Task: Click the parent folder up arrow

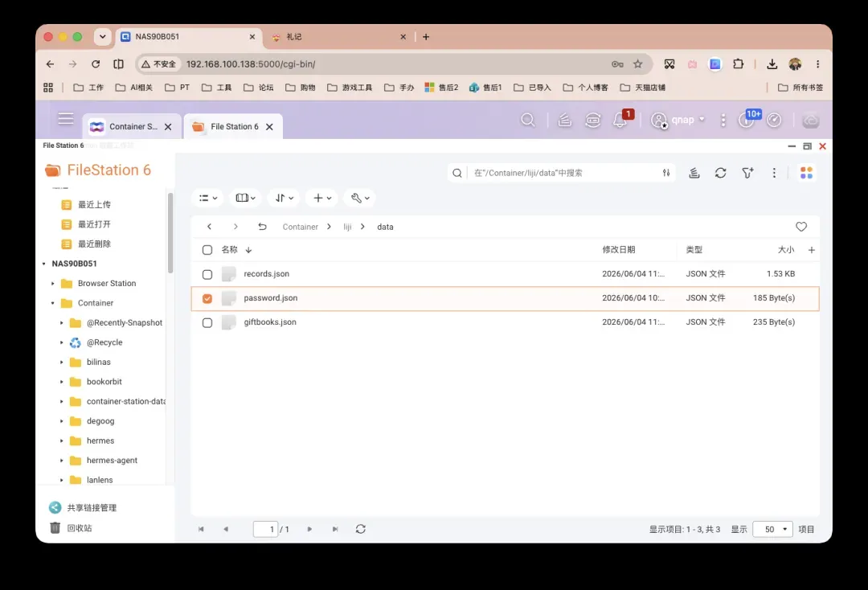Action: pos(262,227)
